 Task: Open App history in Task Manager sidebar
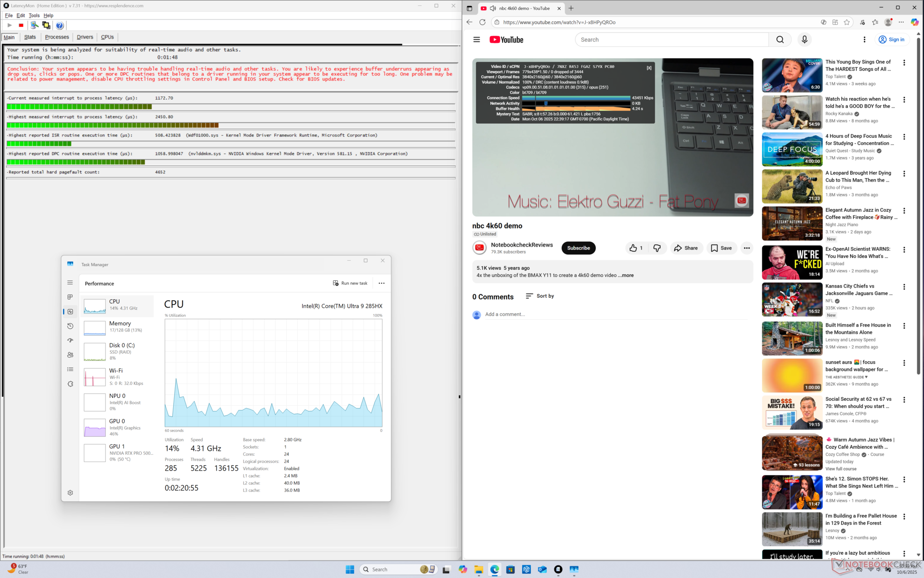70,326
